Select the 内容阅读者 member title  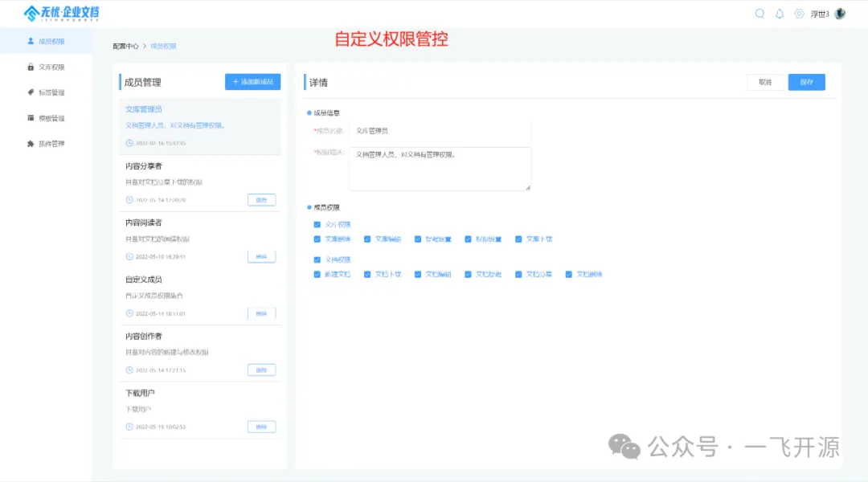coord(143,223)
